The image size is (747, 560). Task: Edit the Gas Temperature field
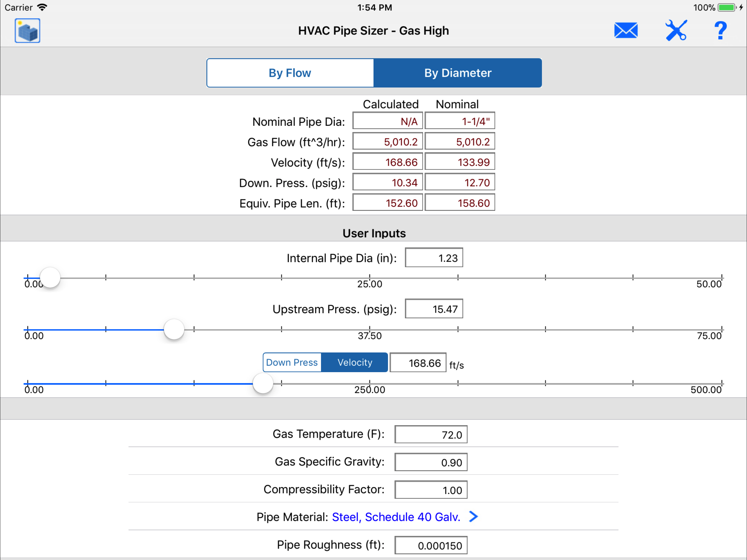[431, 434]
